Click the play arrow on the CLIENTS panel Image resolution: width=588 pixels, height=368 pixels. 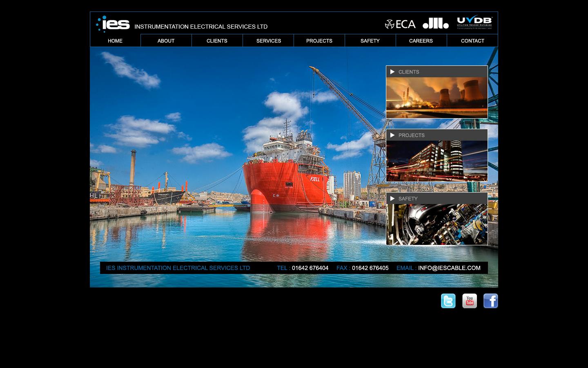pos(392,72)
